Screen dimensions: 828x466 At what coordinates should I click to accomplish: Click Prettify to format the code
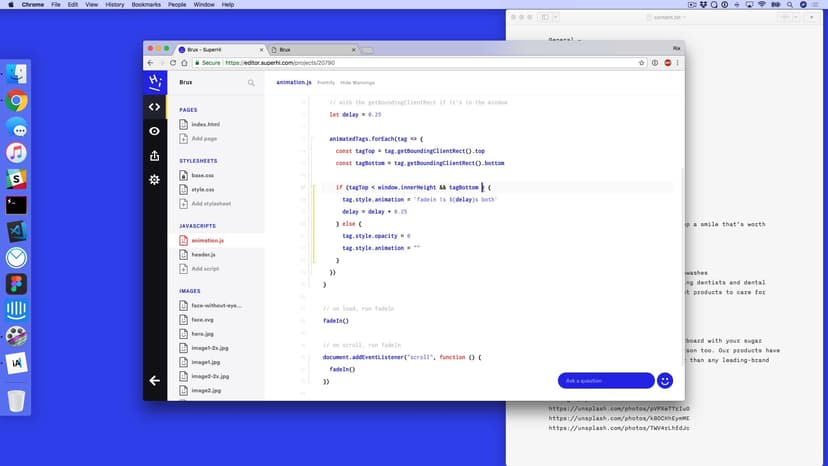click(x=326, y=82)
